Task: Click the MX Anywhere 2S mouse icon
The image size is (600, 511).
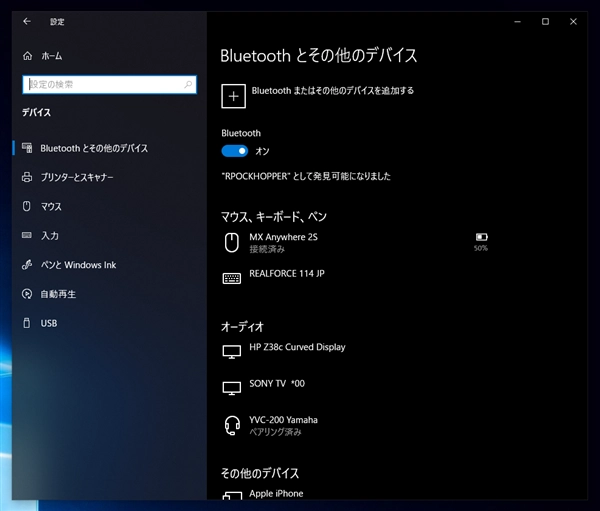Action: (x=232, y=243)
